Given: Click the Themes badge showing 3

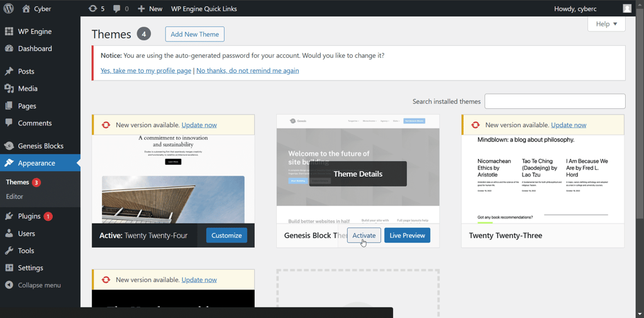Looking at the screenshot, I should (36, 182).
